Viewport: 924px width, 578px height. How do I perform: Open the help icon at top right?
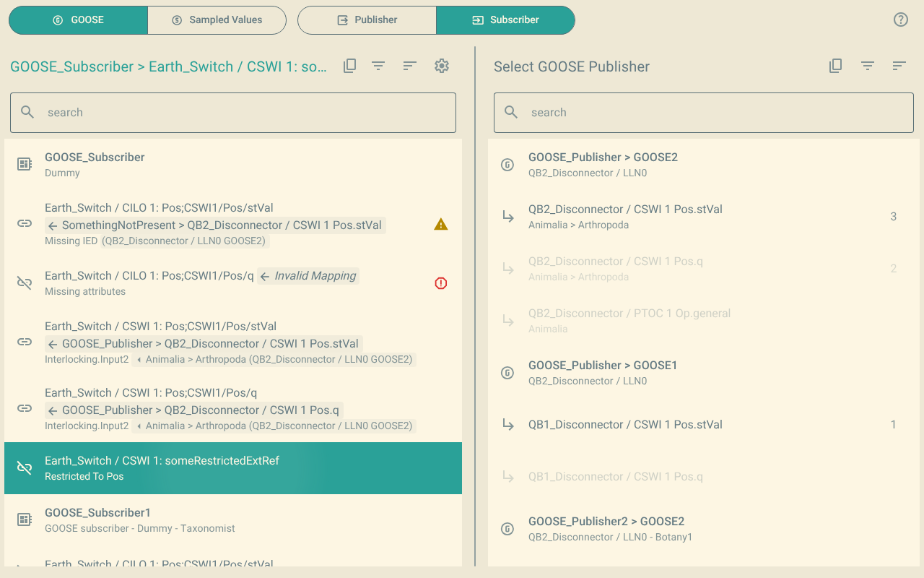(x=901, y=20)
